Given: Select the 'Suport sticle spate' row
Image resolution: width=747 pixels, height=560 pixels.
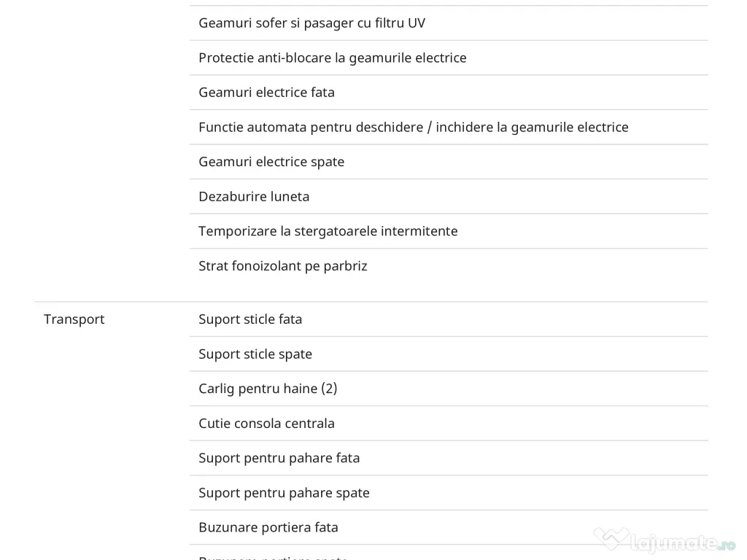Looking at the screenshot, I should 255,354.
